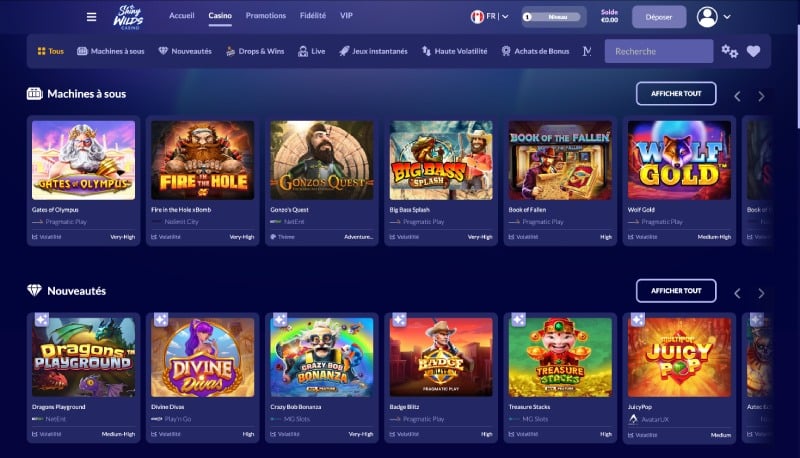The width and height of the screenshot is (800, 458).
Task: Select the Casino nav tab
Action: [220, 16]
